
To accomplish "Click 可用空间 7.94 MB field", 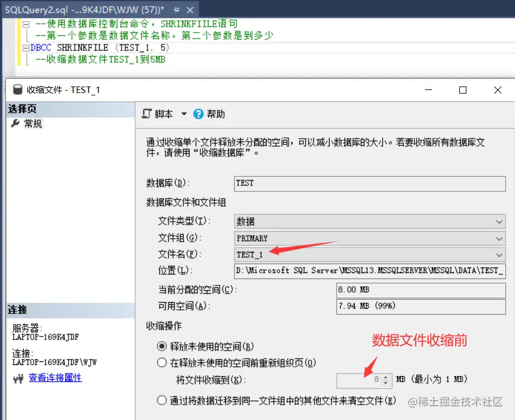I will coord(421,306).
